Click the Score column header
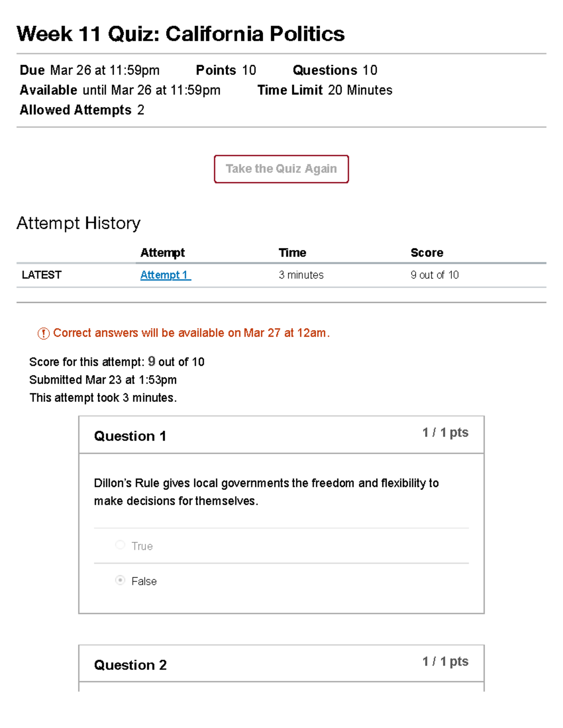Image resolution: width=563 pixels, height=728 pixels. click(427, 253)
